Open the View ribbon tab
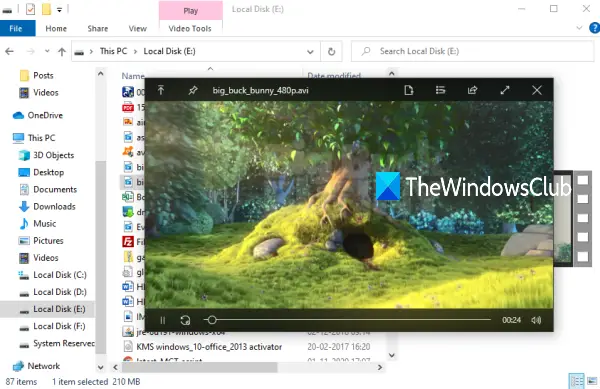 click(137, 28)
